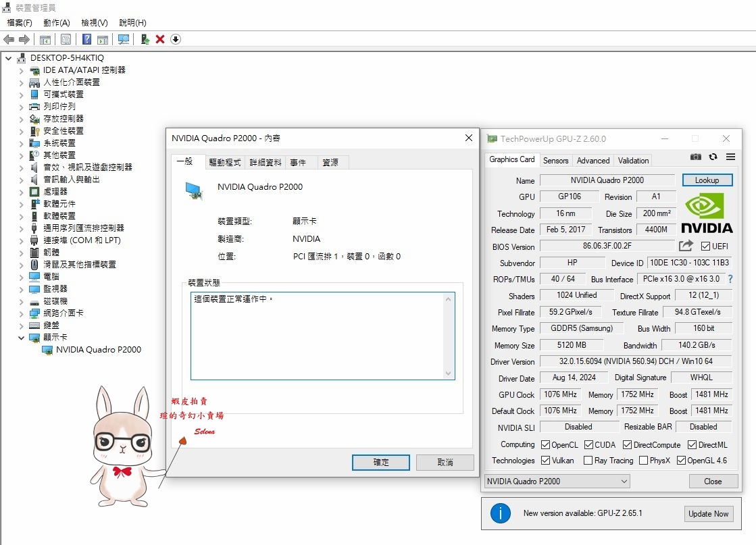Image resolution: width=756 pixels, height=545 pixels.
Task: Toggle the show/hide console tree toolbar icon
Action: (45, 40)
